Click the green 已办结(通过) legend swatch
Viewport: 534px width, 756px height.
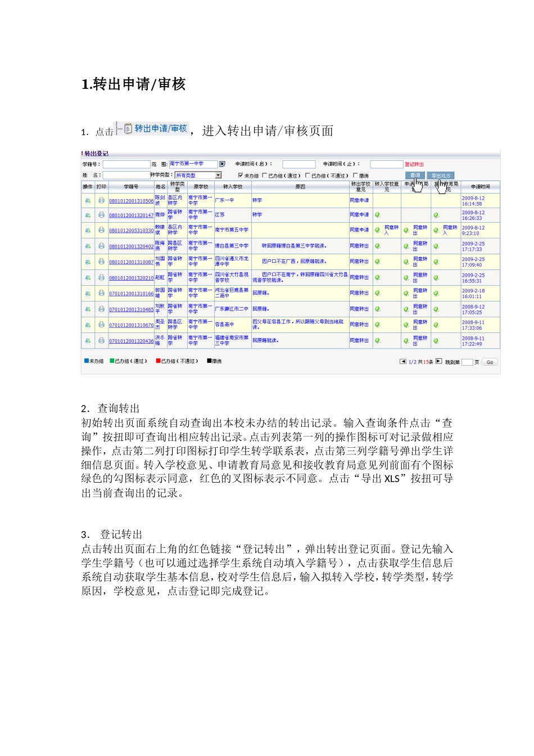[x=112, y=361]
